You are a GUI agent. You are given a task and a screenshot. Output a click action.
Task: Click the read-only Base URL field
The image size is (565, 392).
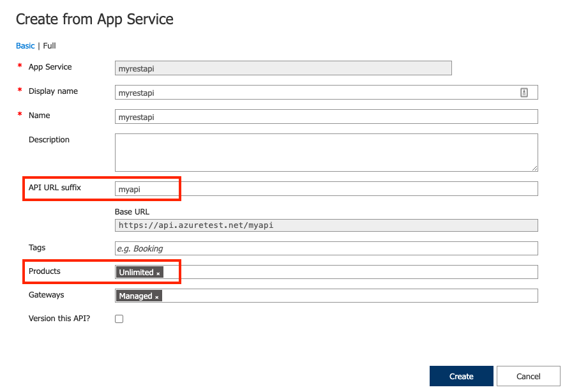point(326,225)
